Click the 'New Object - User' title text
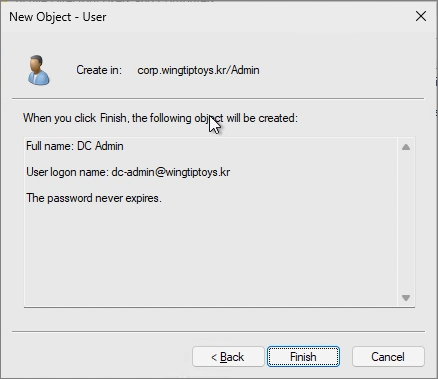The image size is (438, 379). pos(58,17)
